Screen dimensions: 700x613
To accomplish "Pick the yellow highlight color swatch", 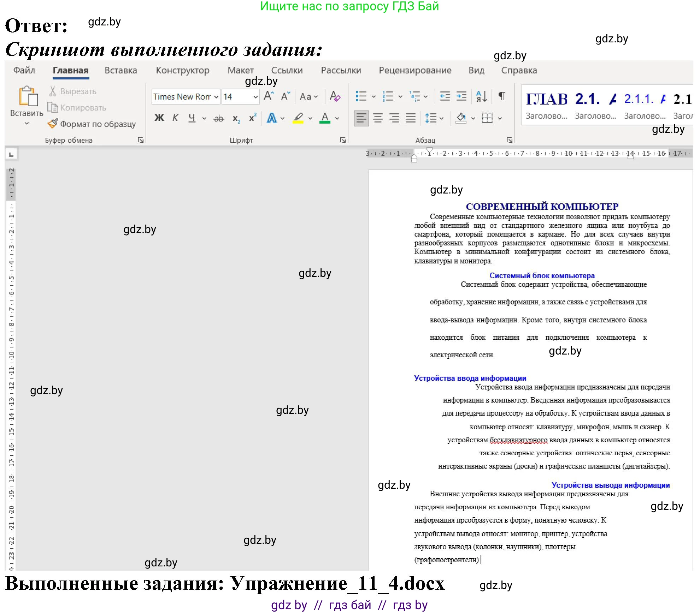I will (298, 121).
